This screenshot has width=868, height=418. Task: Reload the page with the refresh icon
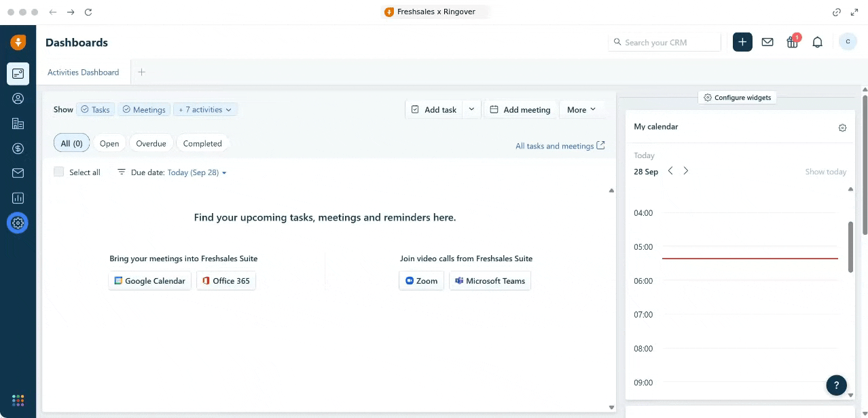click(88, 12)
